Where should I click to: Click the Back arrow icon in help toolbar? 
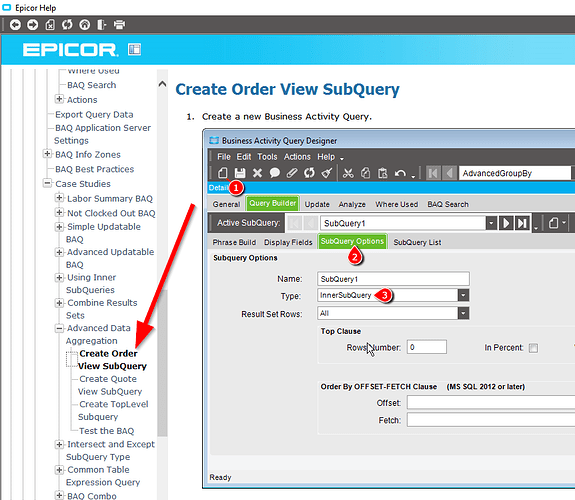click(15, 25)
